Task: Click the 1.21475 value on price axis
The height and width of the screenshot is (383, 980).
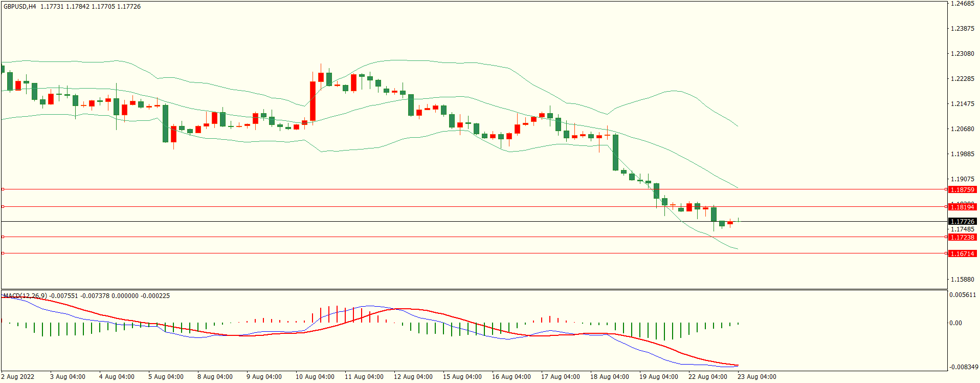Action: coord(962,104)
